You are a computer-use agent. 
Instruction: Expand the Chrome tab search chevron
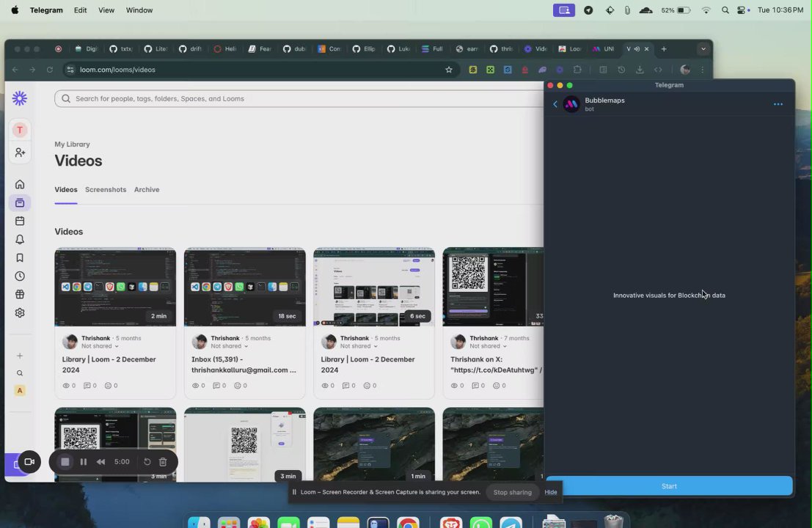703,49
